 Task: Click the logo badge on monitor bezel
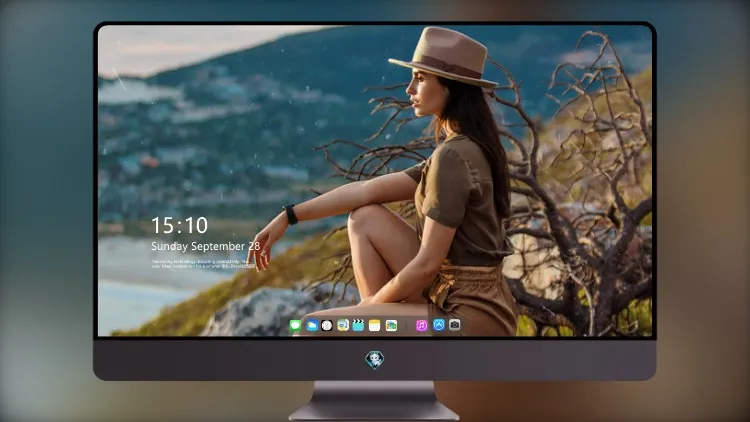[375, 360]
